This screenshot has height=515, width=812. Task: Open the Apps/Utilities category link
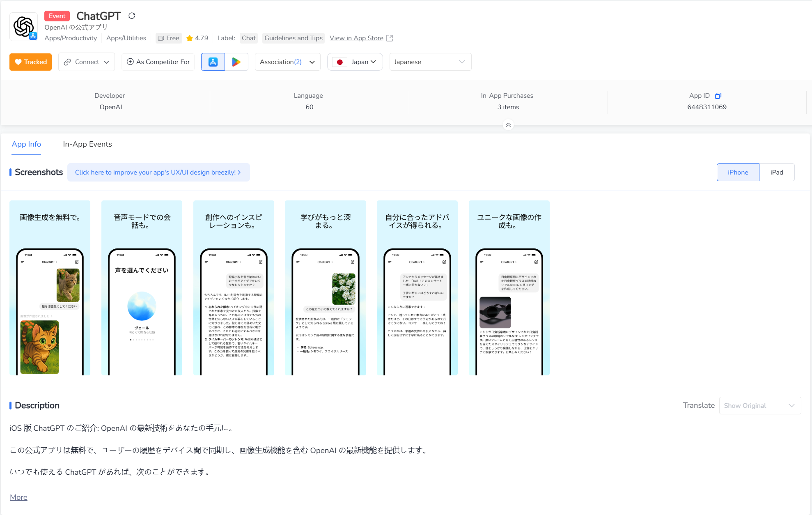coord(126,38)
